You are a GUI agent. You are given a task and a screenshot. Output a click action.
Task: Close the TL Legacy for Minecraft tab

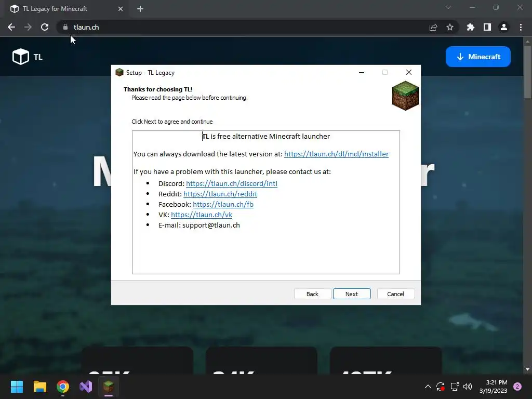point(121,9)
